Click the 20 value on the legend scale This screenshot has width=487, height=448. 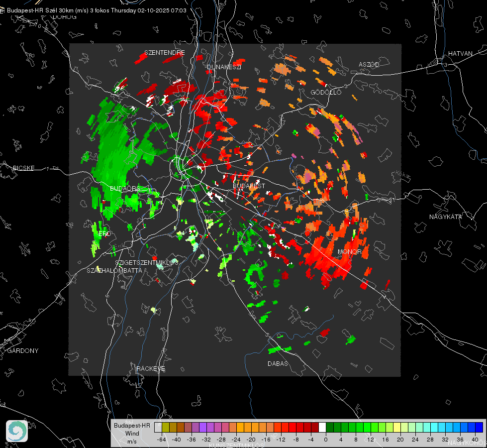coord(400,440)
